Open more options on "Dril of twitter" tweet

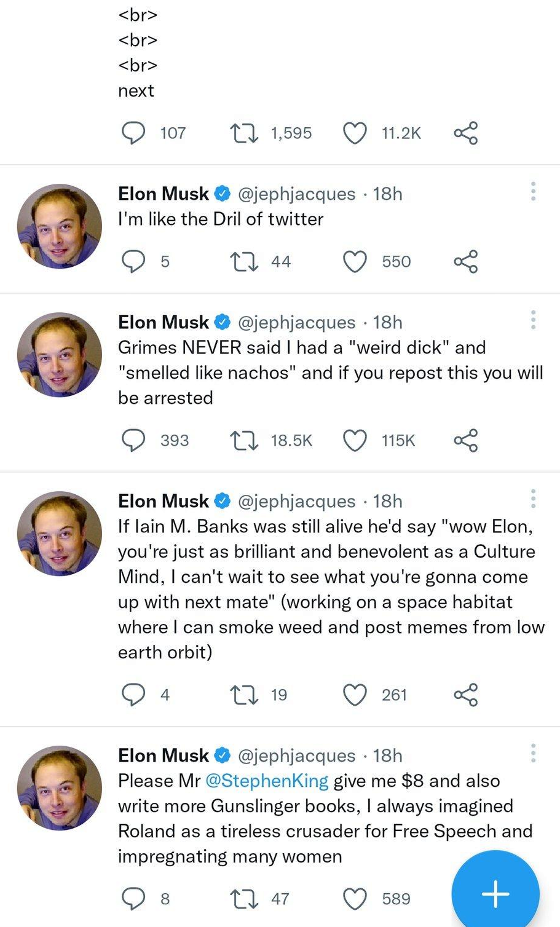pos(533,191)
